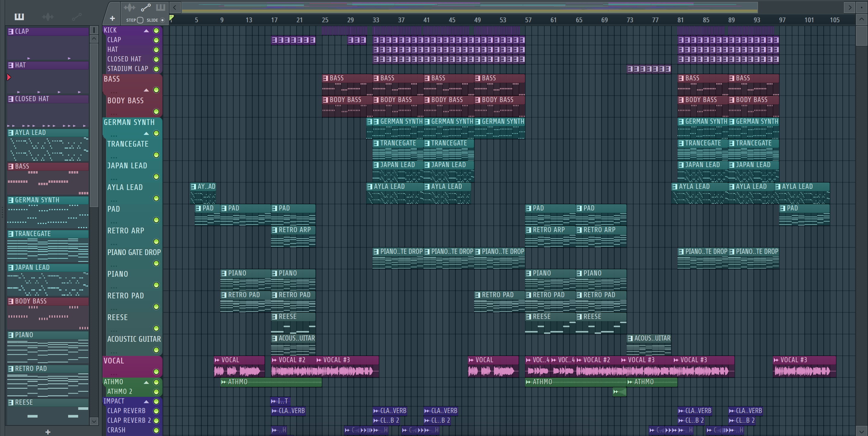The image size is (868, 436).
Task: Mute the ATHMO 2 track
Action: pos(156,392)
